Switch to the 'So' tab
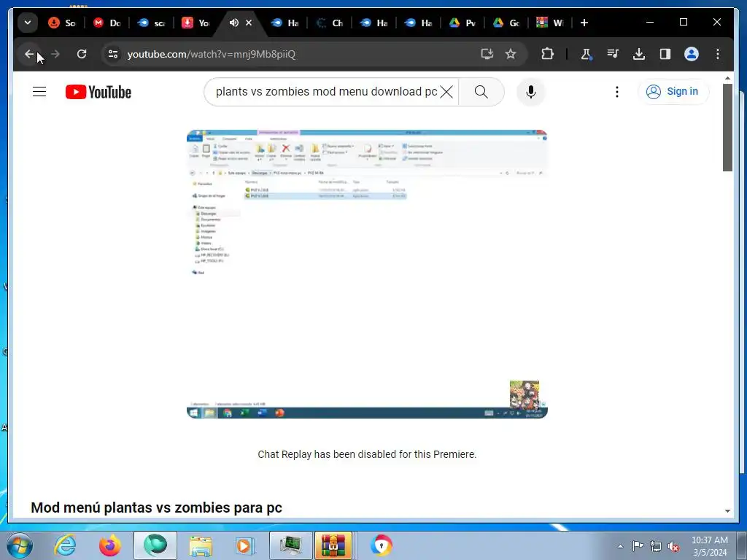 [63, 23]
